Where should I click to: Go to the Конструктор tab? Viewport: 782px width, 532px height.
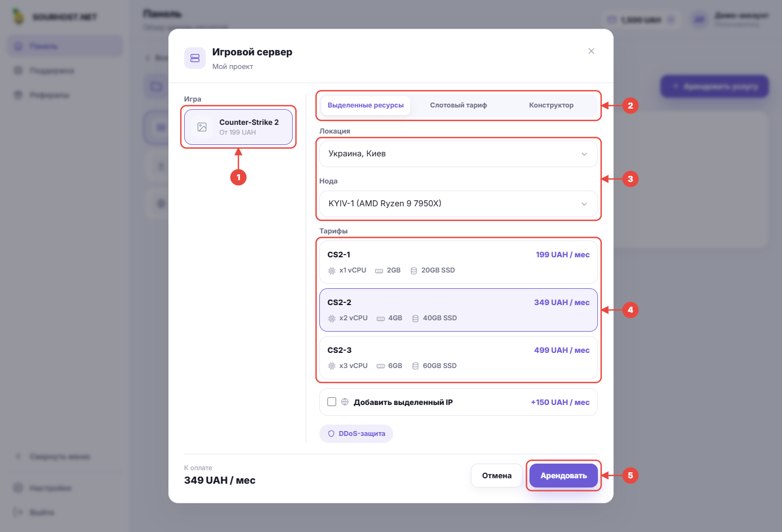(x=551, y=105)
